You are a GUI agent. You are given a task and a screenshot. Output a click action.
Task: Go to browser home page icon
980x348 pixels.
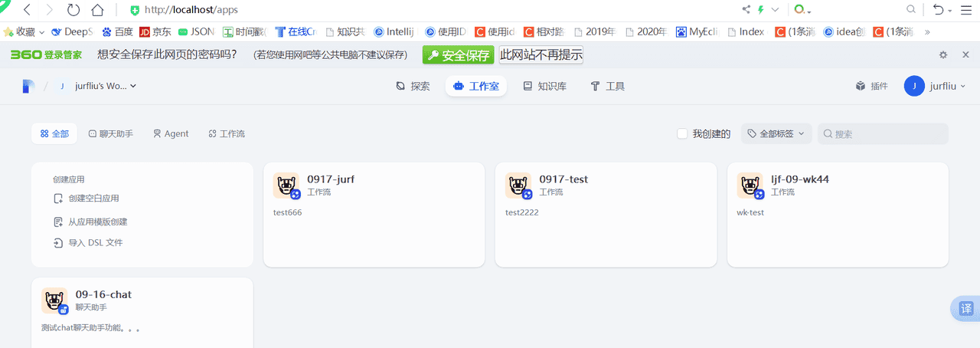click(x=97, y=10)
